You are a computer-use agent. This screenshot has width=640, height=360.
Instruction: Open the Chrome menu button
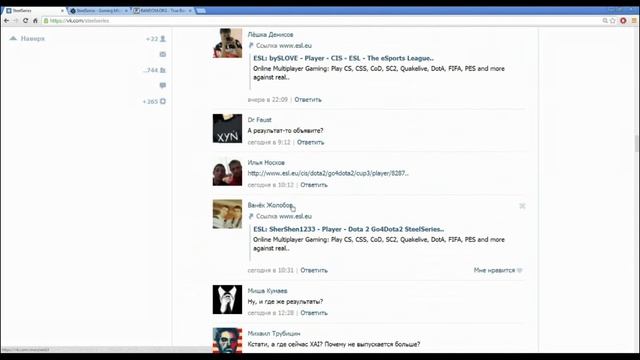(x=634, y=20)
